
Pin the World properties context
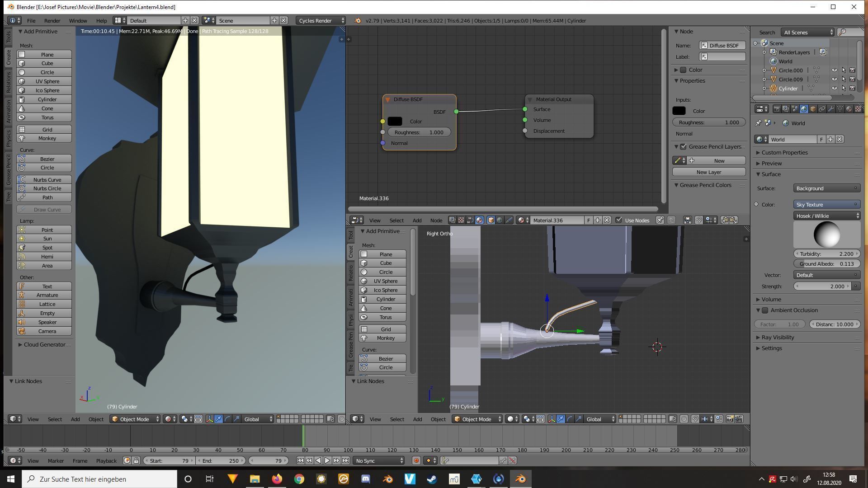click(759, 123)
